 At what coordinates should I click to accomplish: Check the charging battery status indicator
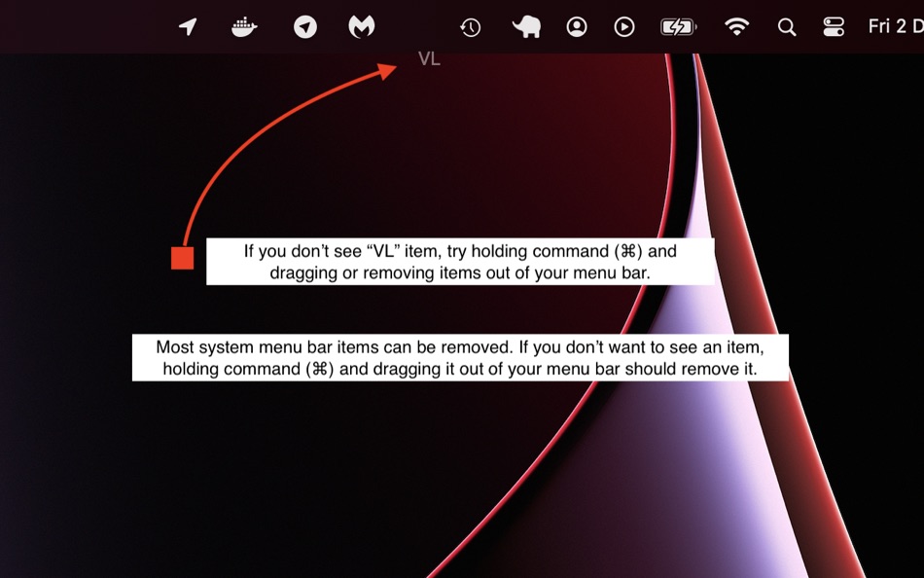click(678, 26)
